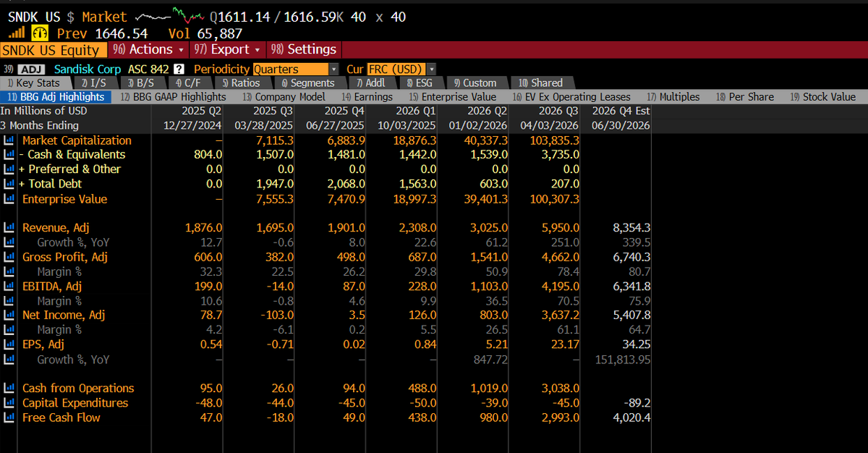The image size is (868, 453).
Task: Open chart icon for Net Income, Adj row
Action: [9, 316]
